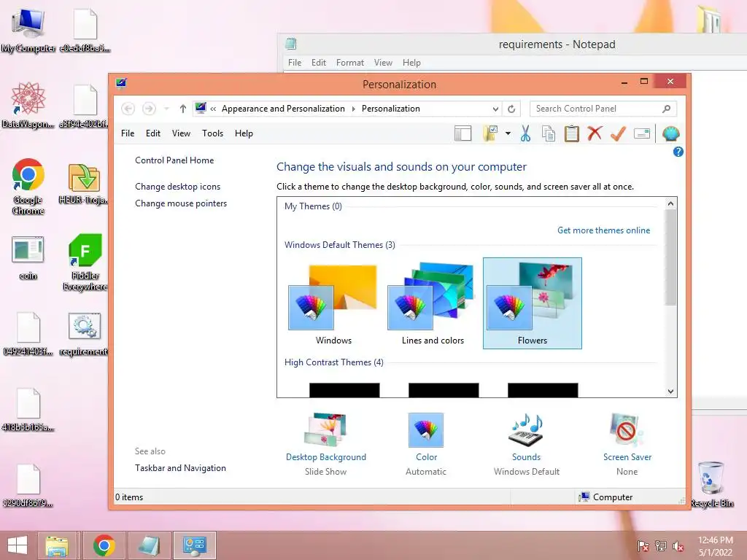
Task: Click the Windows Start button
Action: 18,545
